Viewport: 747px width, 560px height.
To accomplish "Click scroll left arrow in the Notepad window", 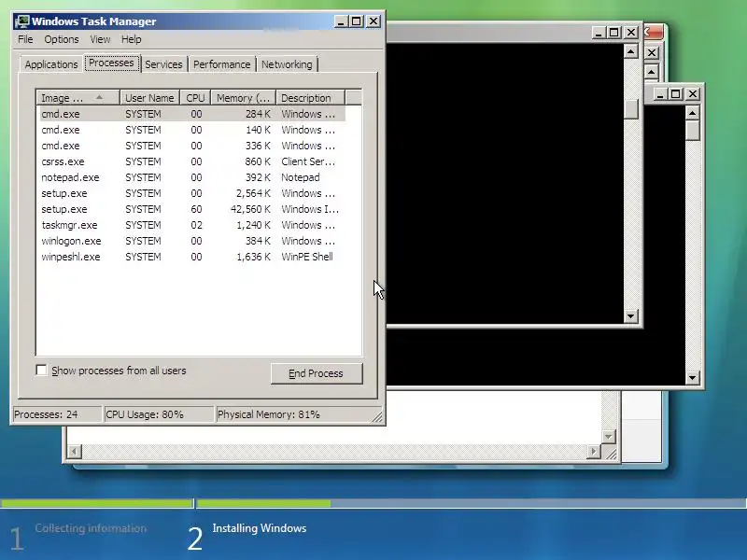I will coord(75,451).
